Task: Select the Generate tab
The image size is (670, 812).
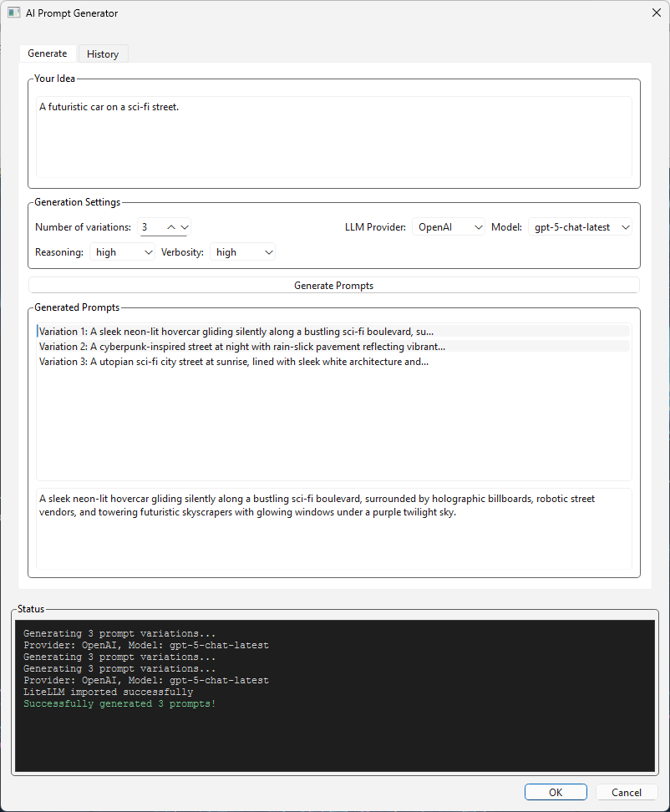Action: pyautogui.click(x=48, y=53)
